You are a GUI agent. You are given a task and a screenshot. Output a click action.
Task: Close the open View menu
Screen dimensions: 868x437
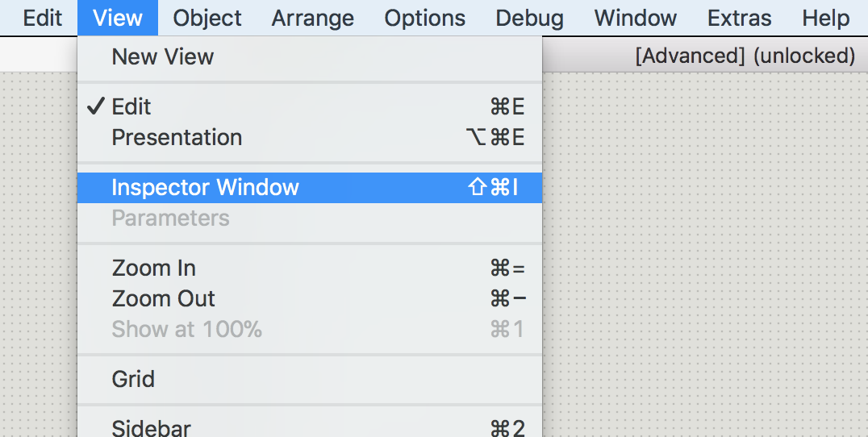point(117,18)
